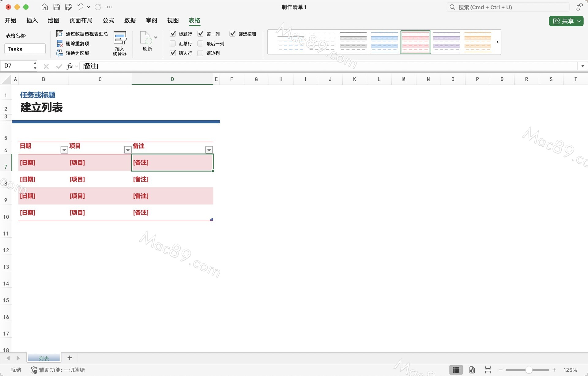Click Summarize with PivotTable (通过数据透视表汇总)
This screenshot has width=588, height=376.
coord(87,34)
